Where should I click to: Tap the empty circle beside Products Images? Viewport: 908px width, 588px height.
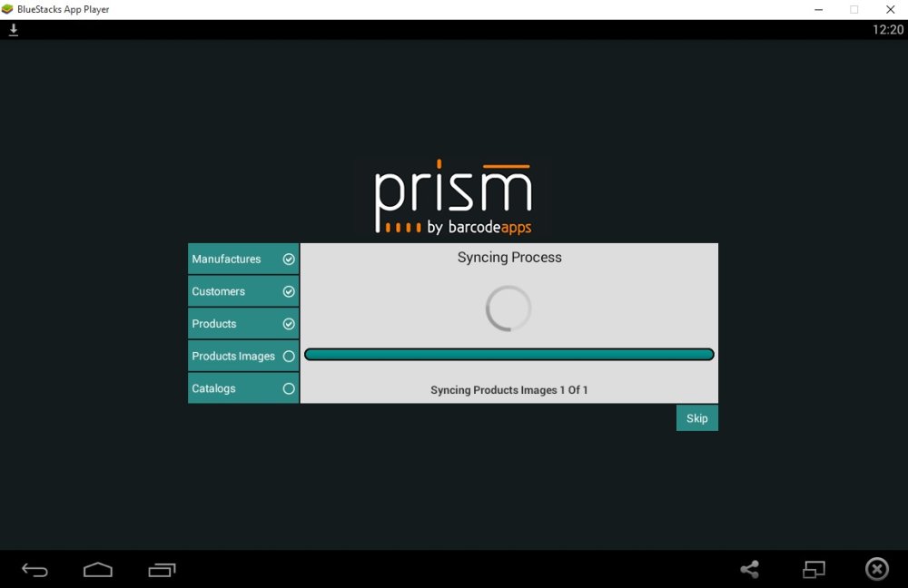[x=289, y=356]
